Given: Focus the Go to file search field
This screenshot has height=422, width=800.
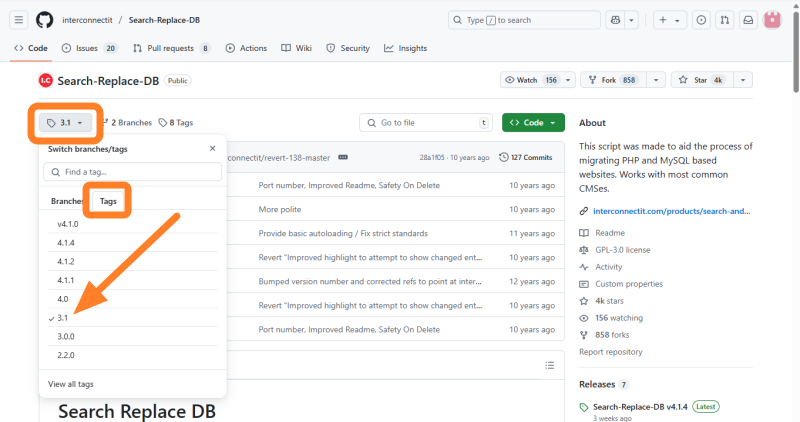Looking at the screenshot, I should coord(426,122).
